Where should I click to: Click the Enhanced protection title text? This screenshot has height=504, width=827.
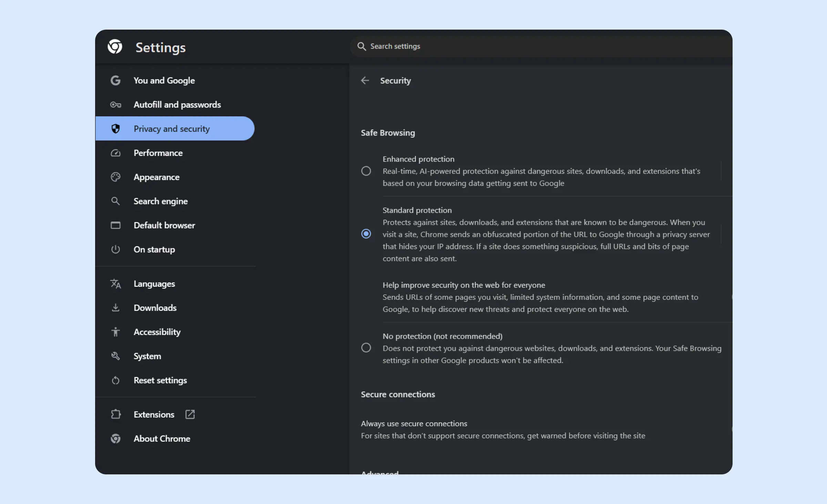418,159
